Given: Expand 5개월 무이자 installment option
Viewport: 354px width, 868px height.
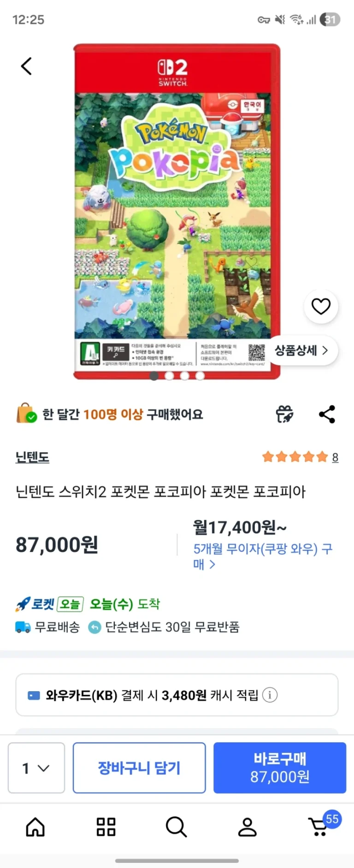Looking at the screenshot, I should [263, 556].
